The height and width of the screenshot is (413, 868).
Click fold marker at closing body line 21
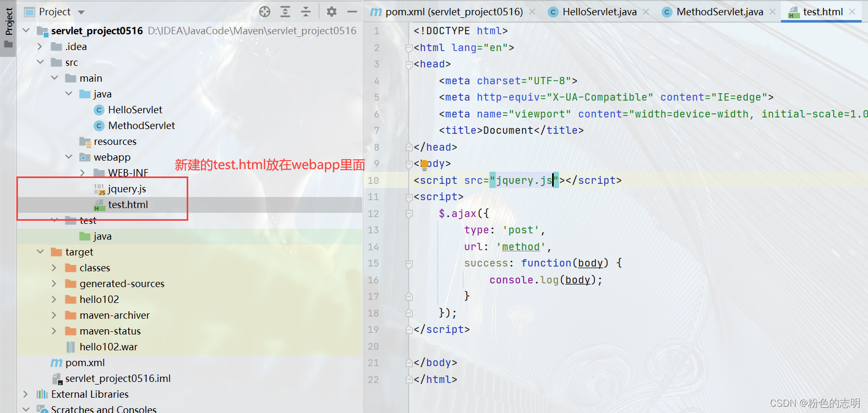(x=409, y=363)
